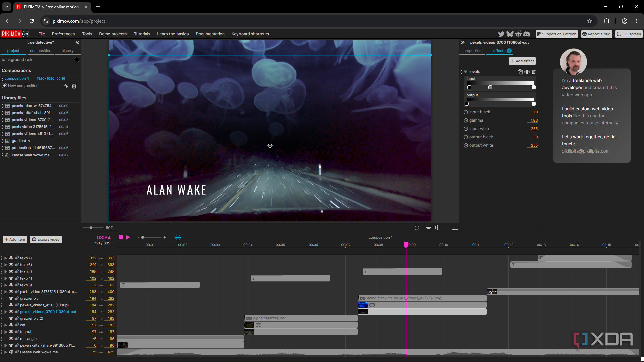This screenshot has width=644, height=362.
Task: Hide the text(7) layer with the eye icon
Action: [x=11, y=258]
